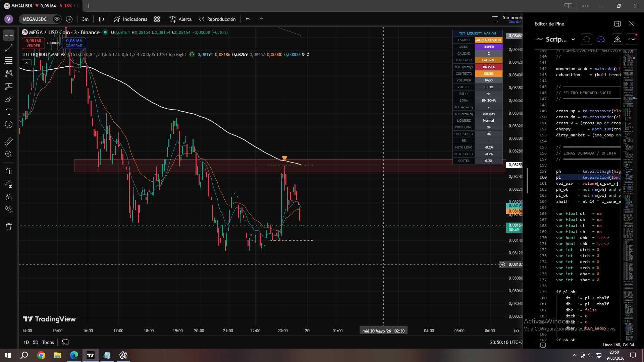Toggle magnet mode for drawings
This screenshot has width=644, height=362.
pyautogui.click(x=9, y=171)
